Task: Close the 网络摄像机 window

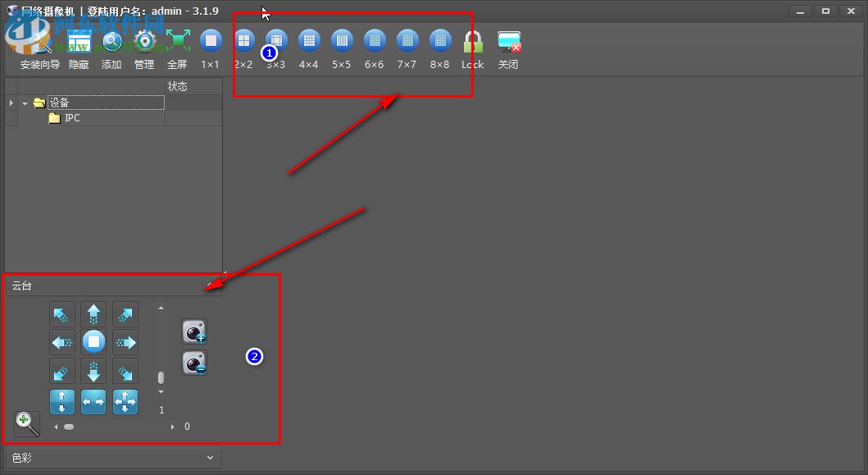Action: pos(852,11)
